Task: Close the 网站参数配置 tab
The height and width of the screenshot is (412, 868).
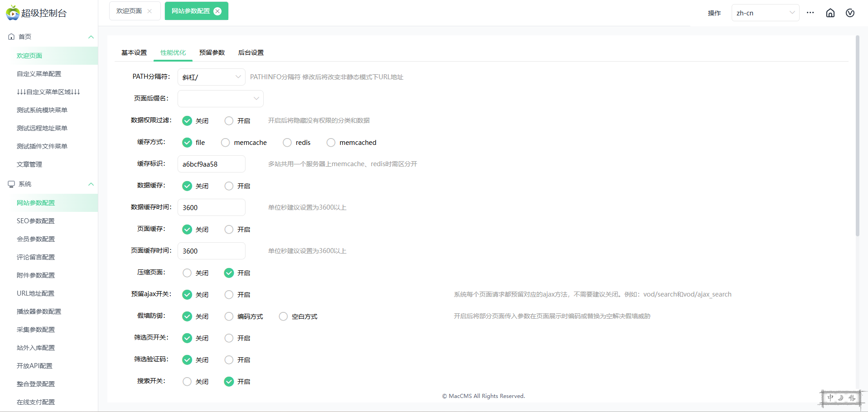Action: coord(217,11)
